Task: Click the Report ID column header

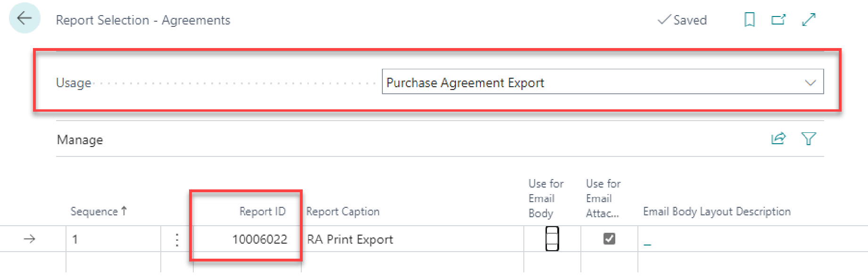Action: click(262, 212)
